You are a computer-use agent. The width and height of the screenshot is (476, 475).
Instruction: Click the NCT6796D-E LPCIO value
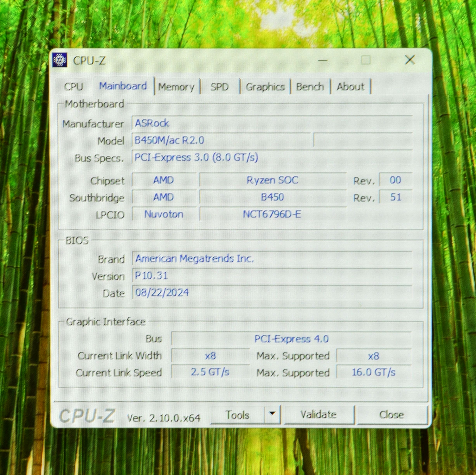(x=273, y=214)
